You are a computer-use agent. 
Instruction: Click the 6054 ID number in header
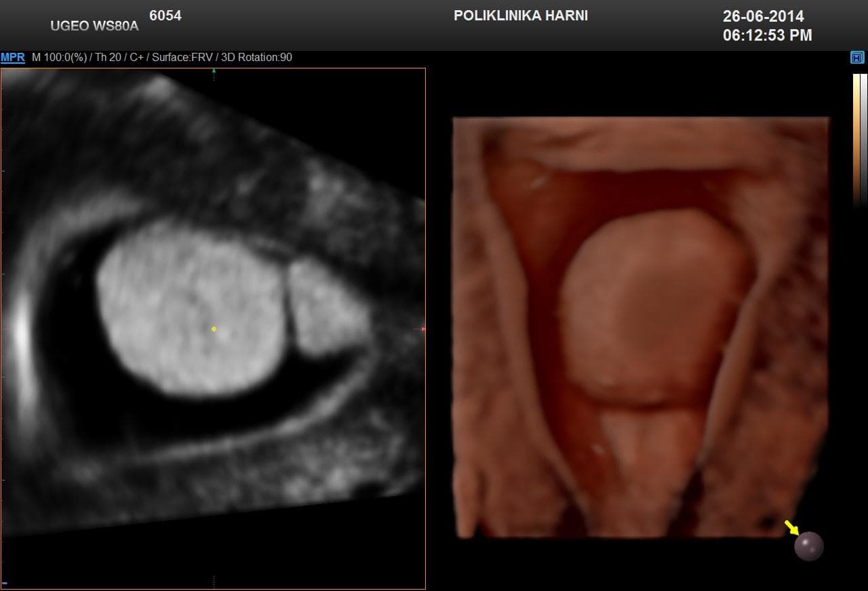coord(165,16)
